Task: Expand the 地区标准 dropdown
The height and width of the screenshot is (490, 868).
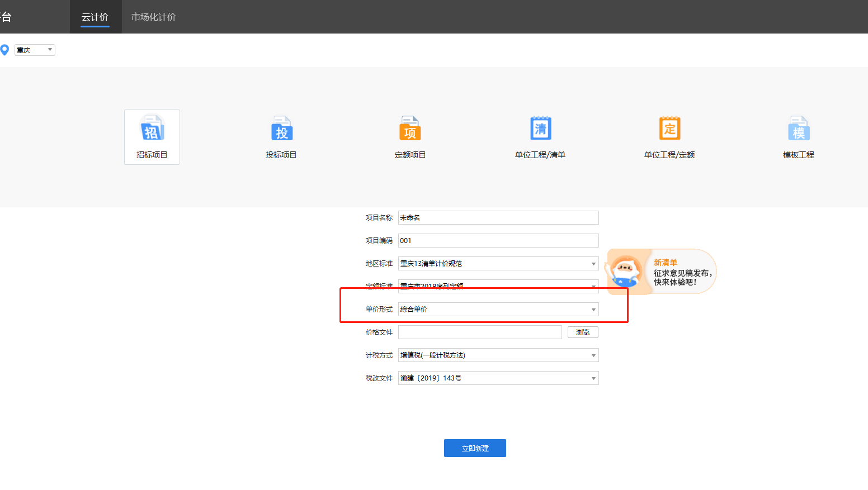Action: [x=498, y=263]
